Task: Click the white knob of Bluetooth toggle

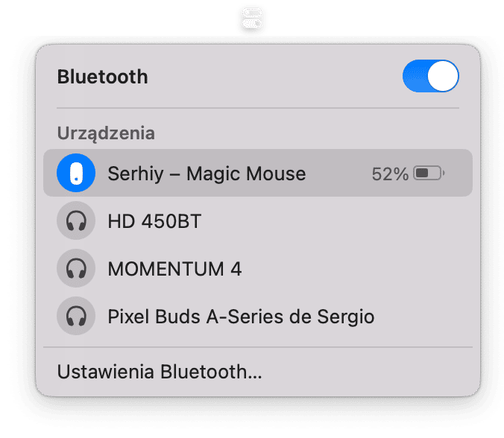Action: click(443, 76)
